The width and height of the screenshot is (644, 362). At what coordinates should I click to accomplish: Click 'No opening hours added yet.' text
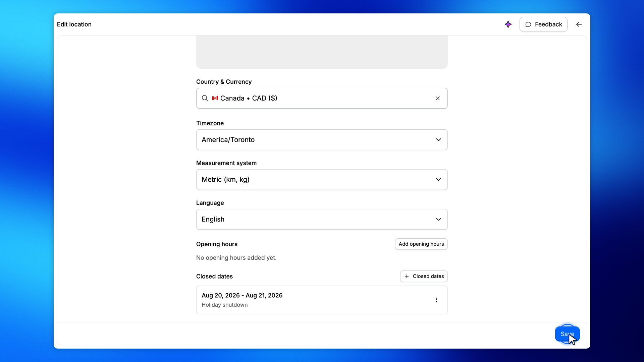pyautogui.click(x=236, y=258)
